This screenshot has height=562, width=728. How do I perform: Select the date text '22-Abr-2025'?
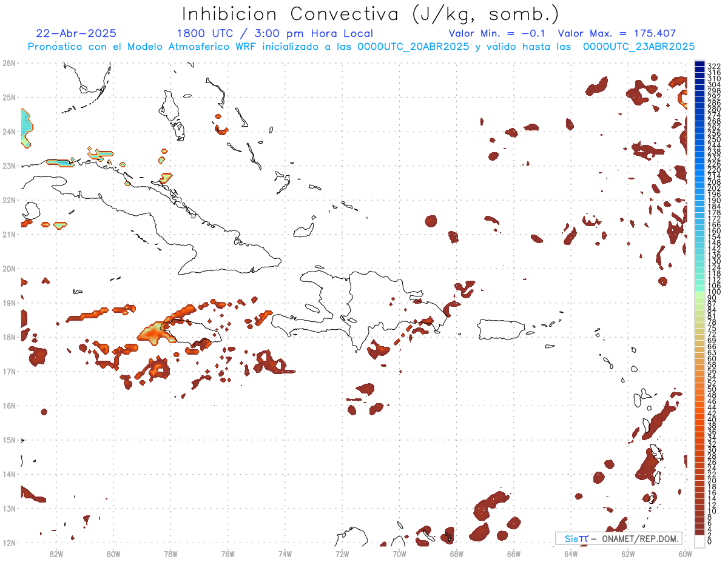coord(76,33)
